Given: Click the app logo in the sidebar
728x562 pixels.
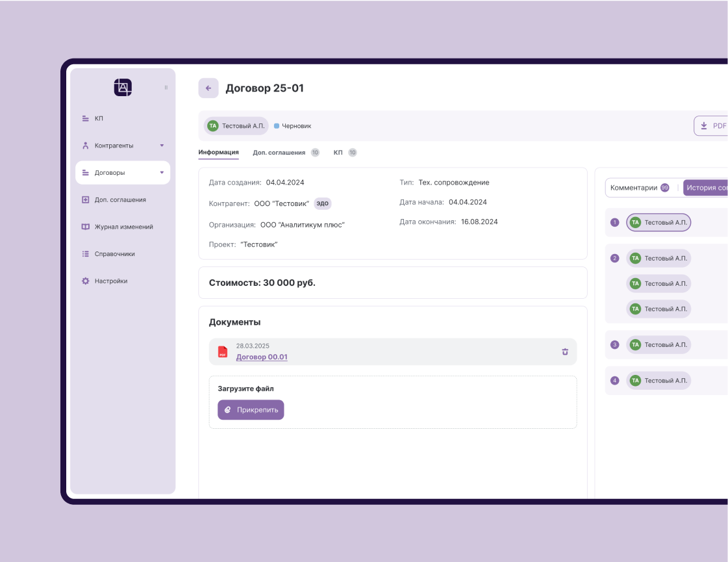Looking at the screenshot, I should click(123, 87).
